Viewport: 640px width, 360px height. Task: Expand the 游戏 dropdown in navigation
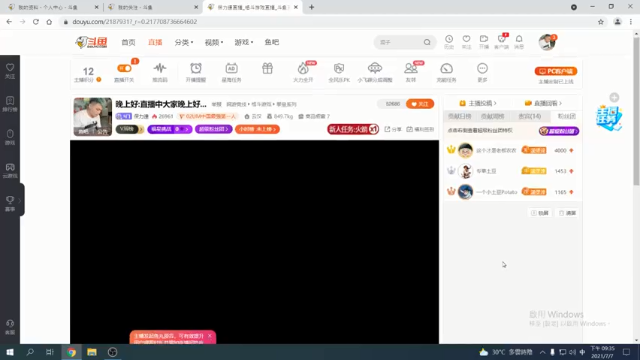244,42
